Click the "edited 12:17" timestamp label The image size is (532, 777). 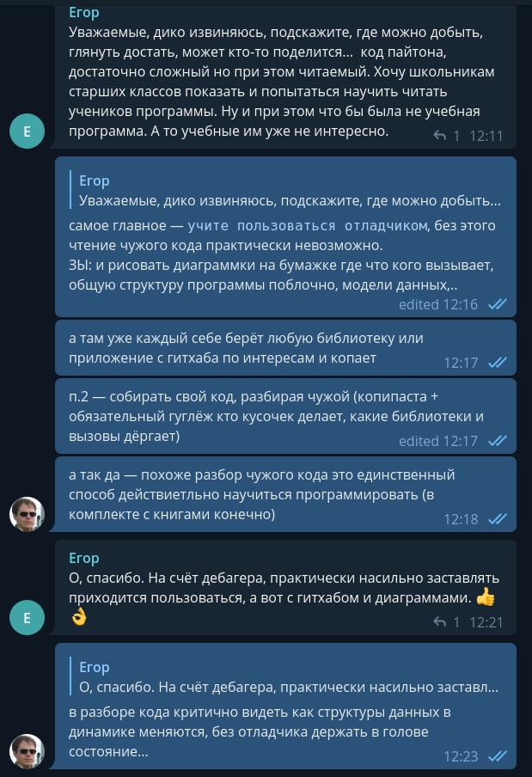pos(438,441)
